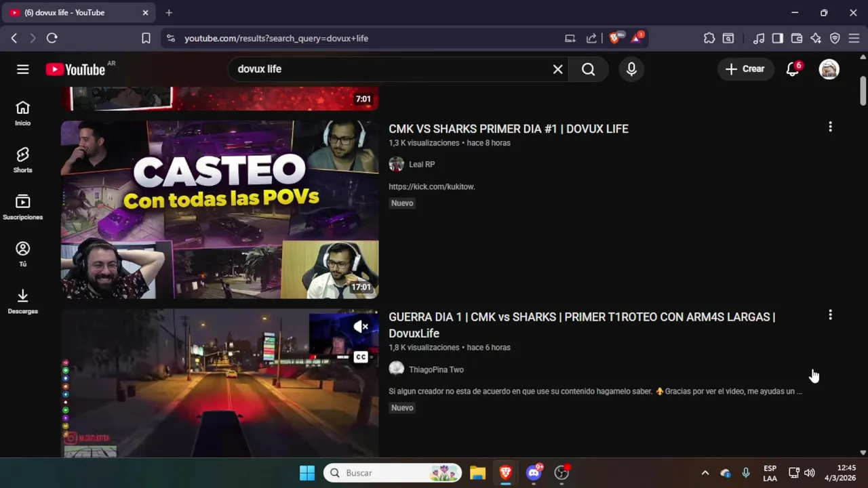Open browser extensions puzzle icon

[x=709, y=39]
